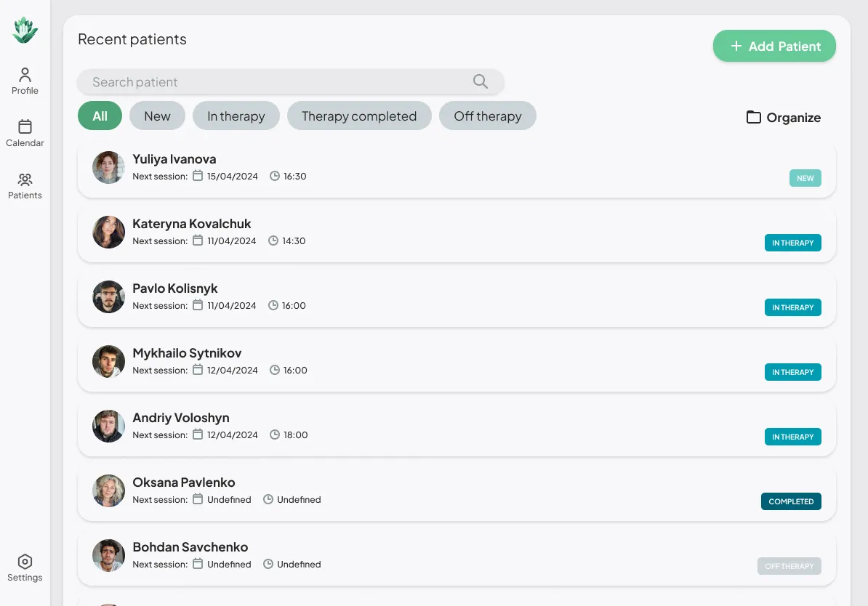Open the Settings hexagon icon
Viewport: 868px width, 606px height.
(25, 562)
